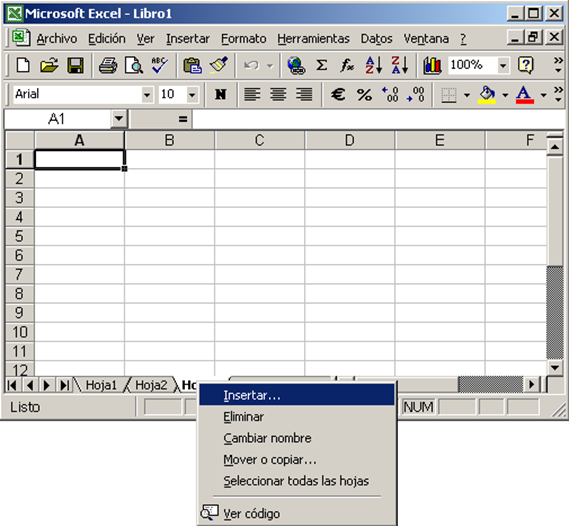
Task: Choose Insertar... in the context menu
Action: tap(296, 395)
